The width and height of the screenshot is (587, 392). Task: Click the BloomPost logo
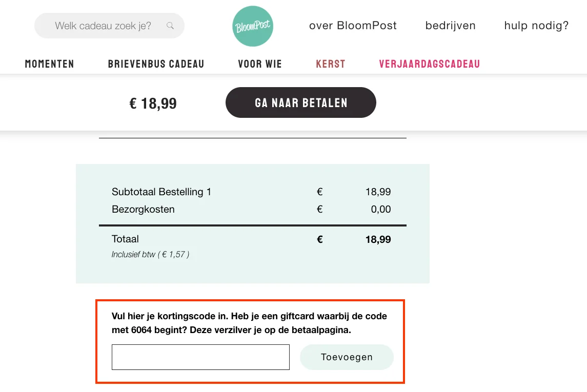[x=252, y=26]
